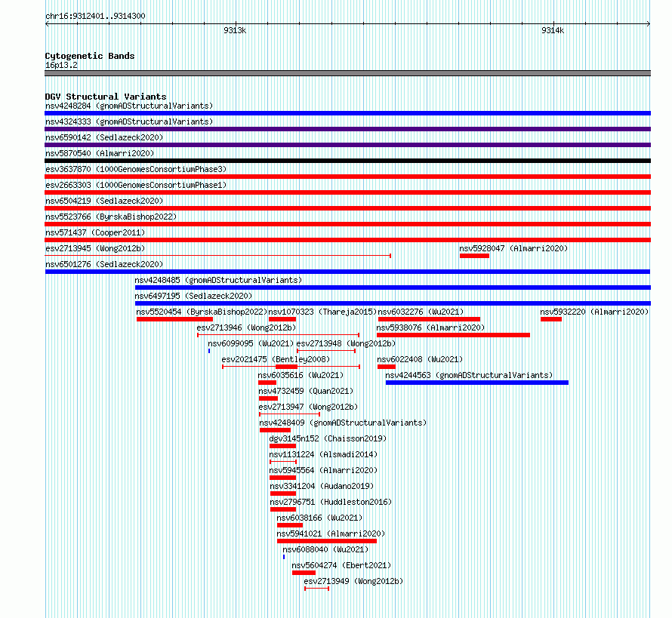This screenshot has width=672, height=618.
Task: Click nsv6088040 (Wu2021) label
Action: (325, 549)
